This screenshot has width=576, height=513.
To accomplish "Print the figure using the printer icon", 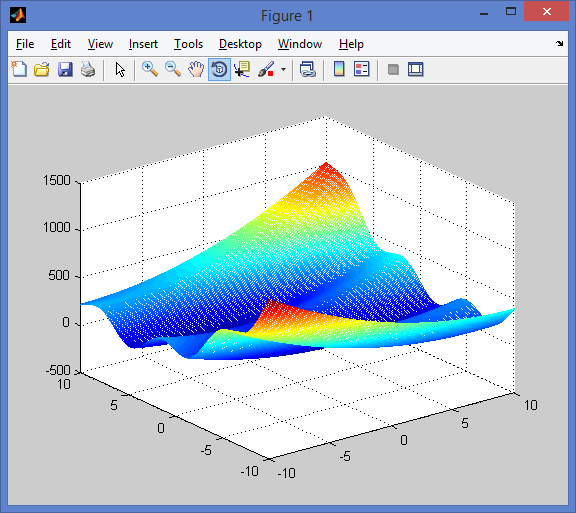I will coord(88,69).
